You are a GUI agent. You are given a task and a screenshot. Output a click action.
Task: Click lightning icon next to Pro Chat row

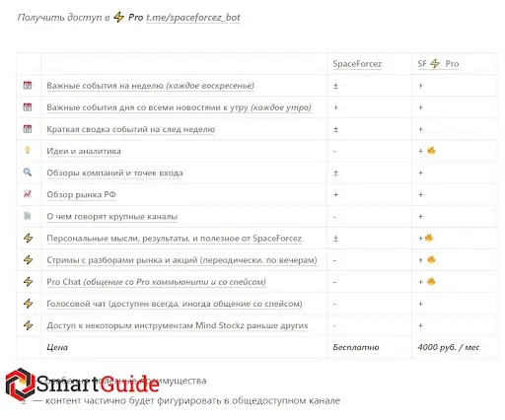pos(29,281)
